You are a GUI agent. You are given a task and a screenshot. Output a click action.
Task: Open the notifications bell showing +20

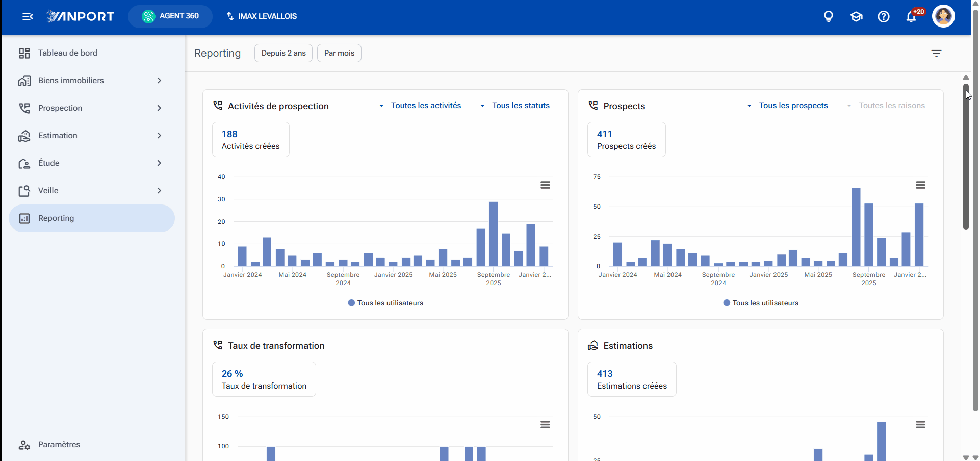[x=912, y=17]
